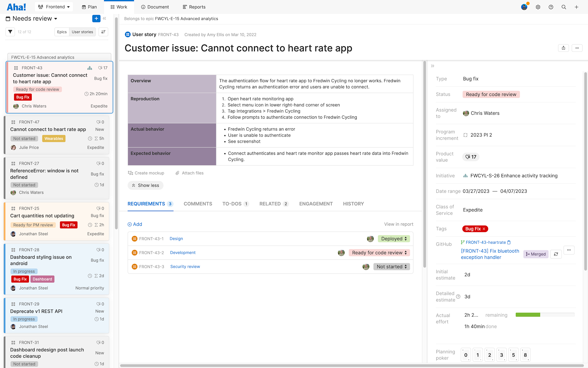This screenshot has height=368, width=588.
Task: Open the share icon near title
Action: pos(563,48)
